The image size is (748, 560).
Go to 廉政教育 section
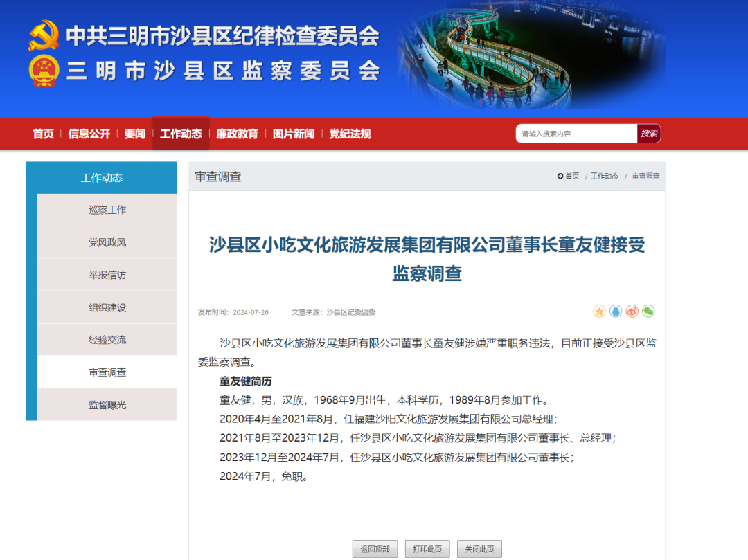[237, 134]
